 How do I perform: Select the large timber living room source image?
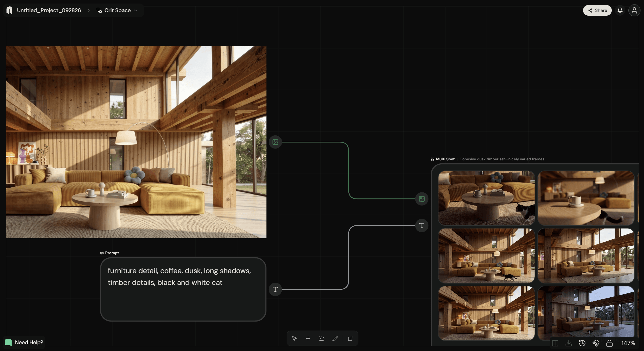pos(136,142)
